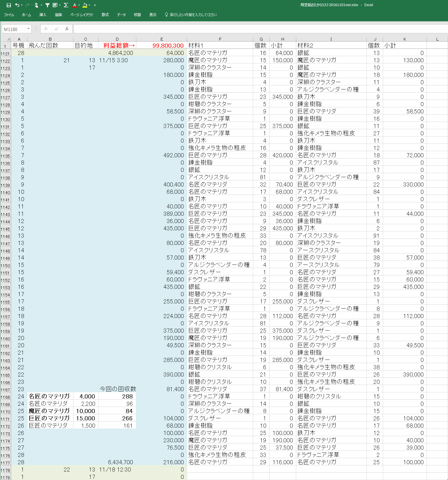448x480 pixels.
Task: Select the column F header
Action: 220,39
